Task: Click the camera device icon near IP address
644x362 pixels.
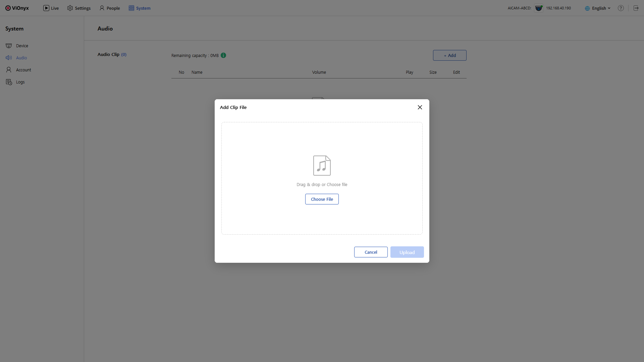Action: (539, 8)
